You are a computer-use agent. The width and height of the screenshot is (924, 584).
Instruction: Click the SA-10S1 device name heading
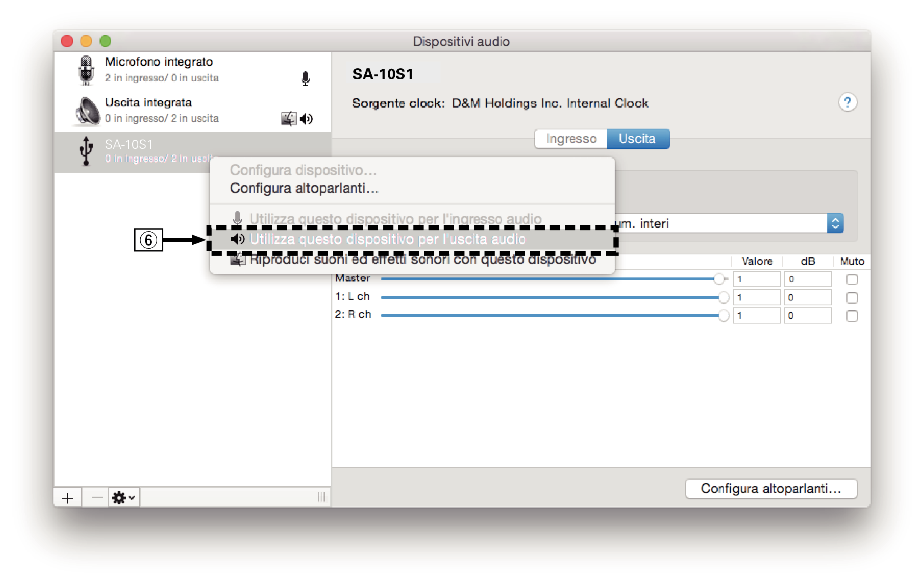(x=383, y=74)
